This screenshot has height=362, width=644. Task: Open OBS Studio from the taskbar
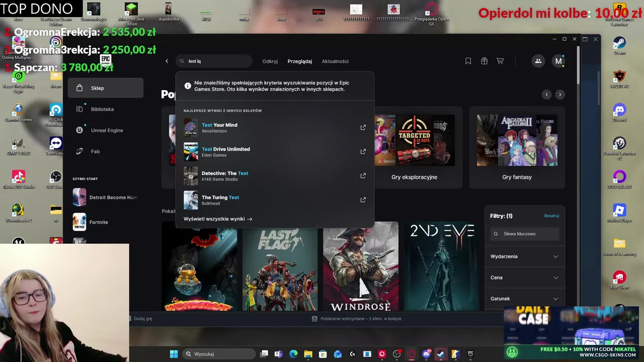click(x=397, y=354)
